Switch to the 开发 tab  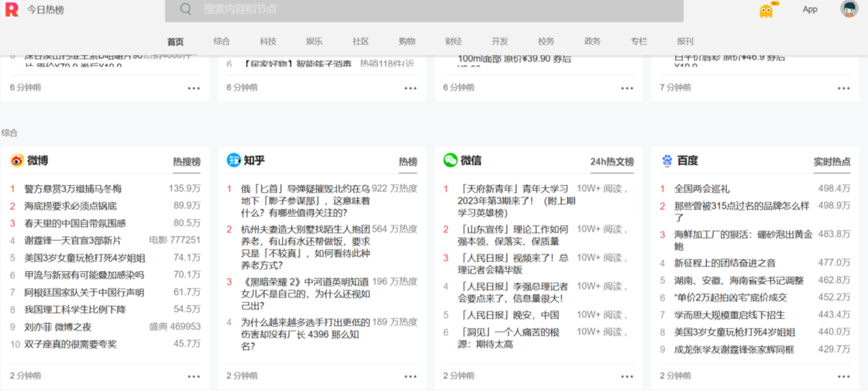(x=500, y=42)
